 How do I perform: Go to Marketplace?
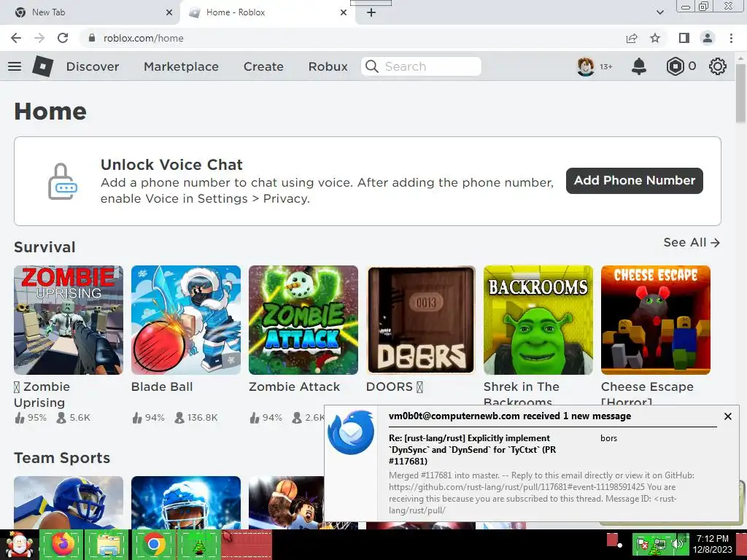tap(181, 66)
